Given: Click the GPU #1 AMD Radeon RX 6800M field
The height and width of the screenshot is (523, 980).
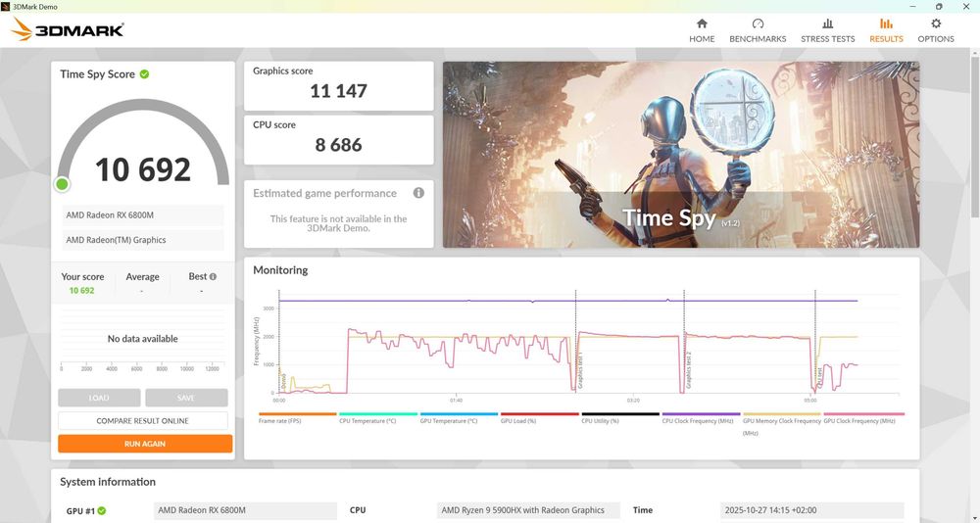Looking at the screenshot, I should pyautogui.click(x=244, y=510).
